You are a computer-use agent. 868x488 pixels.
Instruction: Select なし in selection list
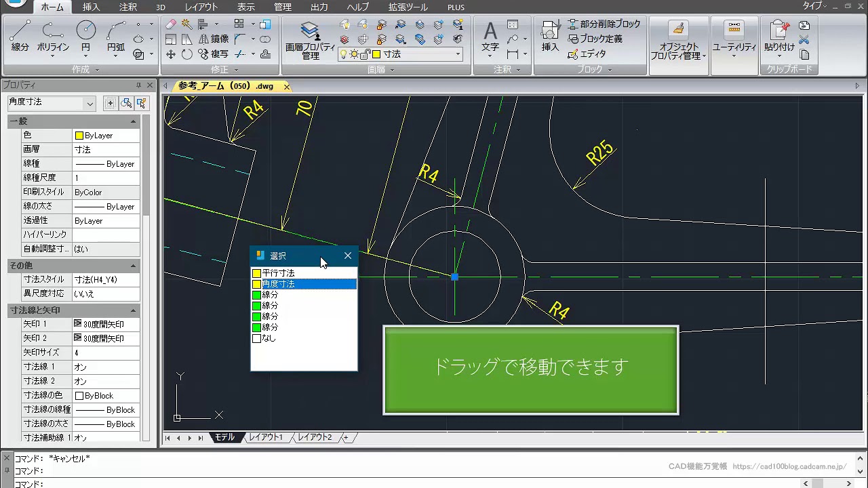coord(304,338)
